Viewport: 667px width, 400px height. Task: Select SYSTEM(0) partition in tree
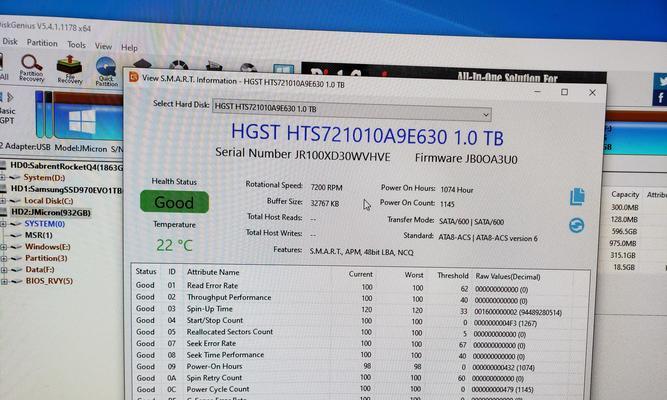pyautogui.click(x=44, y=223)
